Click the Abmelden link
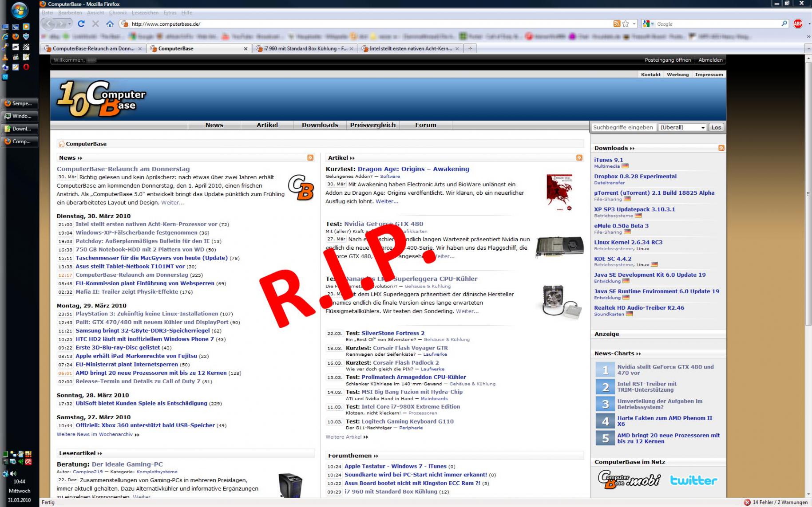812x507 pixels. (x=710, y=60)
